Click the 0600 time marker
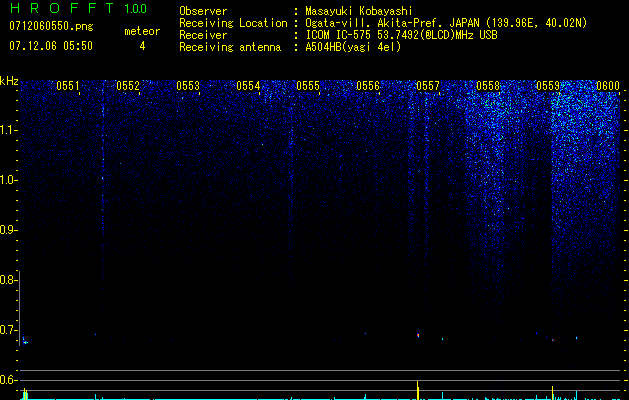This screenshot has height=400, width=629. pyautogui.click(x=608, y=86)
